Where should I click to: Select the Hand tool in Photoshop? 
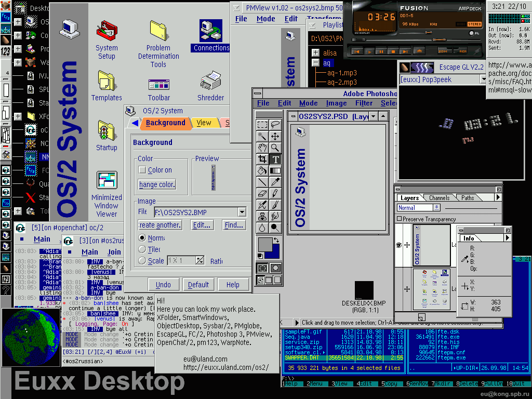coord(262,148)
